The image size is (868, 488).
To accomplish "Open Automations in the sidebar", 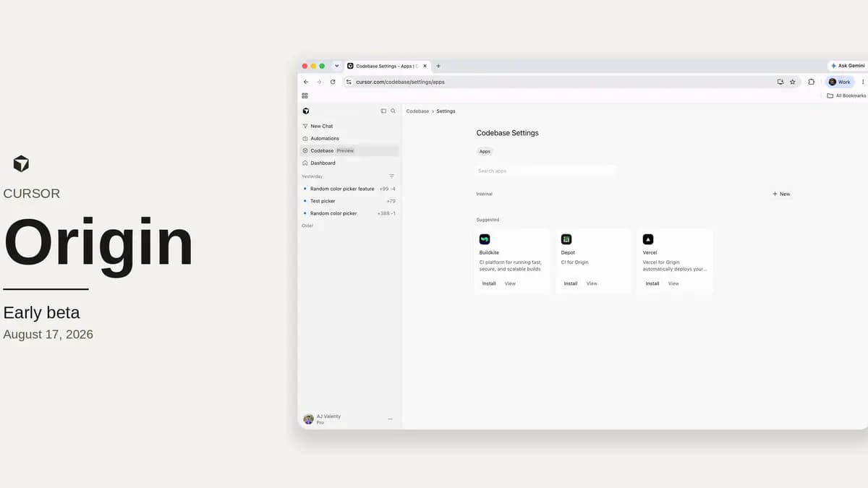I will tap(349, 138).
